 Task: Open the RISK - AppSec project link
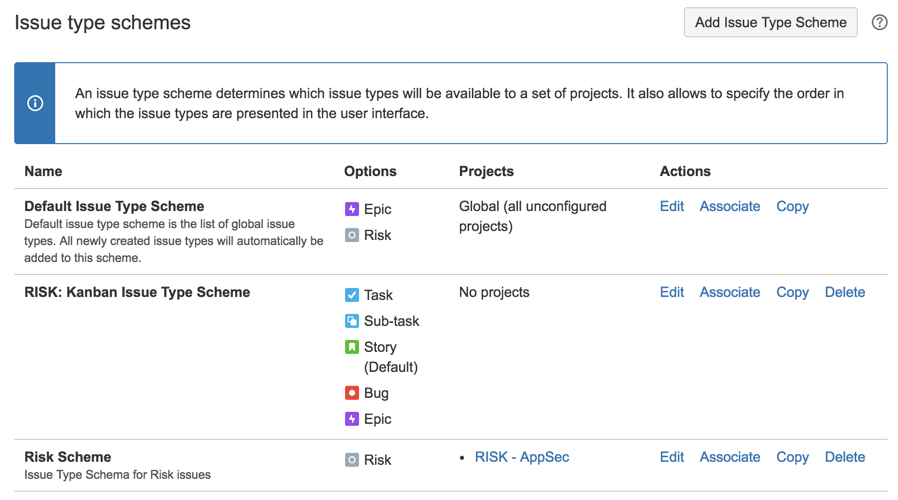522,457
